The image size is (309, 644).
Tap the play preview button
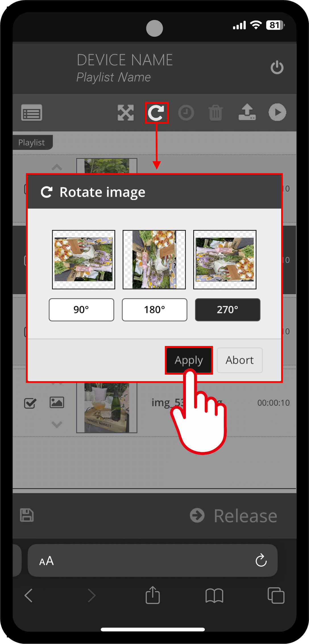pyautogui.click(x=277, y=112)
